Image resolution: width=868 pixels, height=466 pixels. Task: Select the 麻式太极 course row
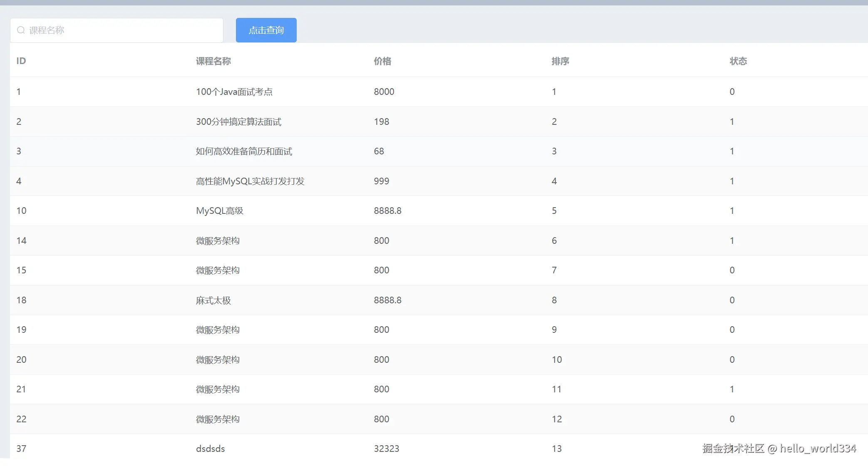213,300
